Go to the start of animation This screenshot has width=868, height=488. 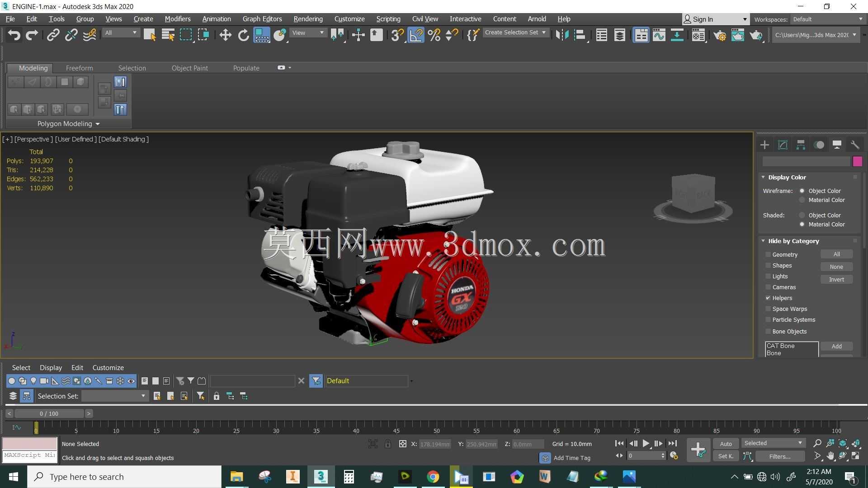(x=619, y=444)
